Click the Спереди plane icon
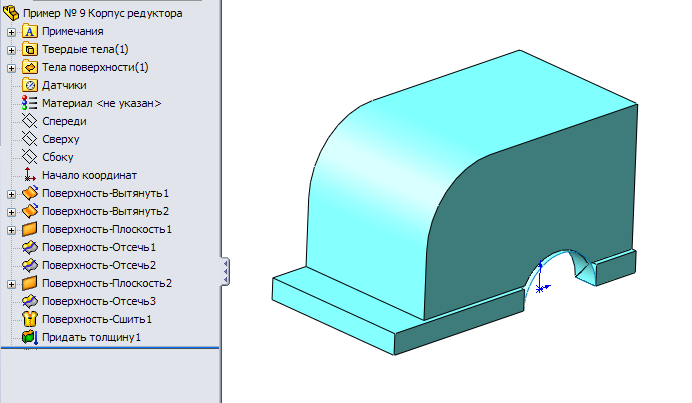The image size is (692, 403). pos(30,121)
